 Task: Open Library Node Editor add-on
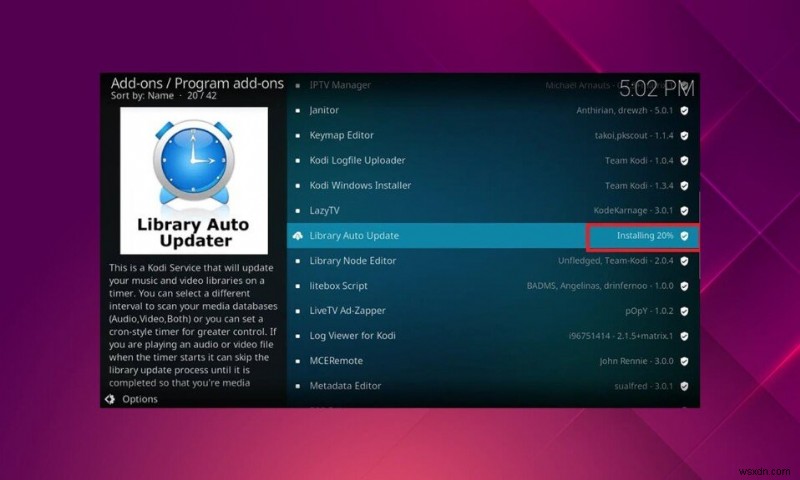tap(492, 261)
